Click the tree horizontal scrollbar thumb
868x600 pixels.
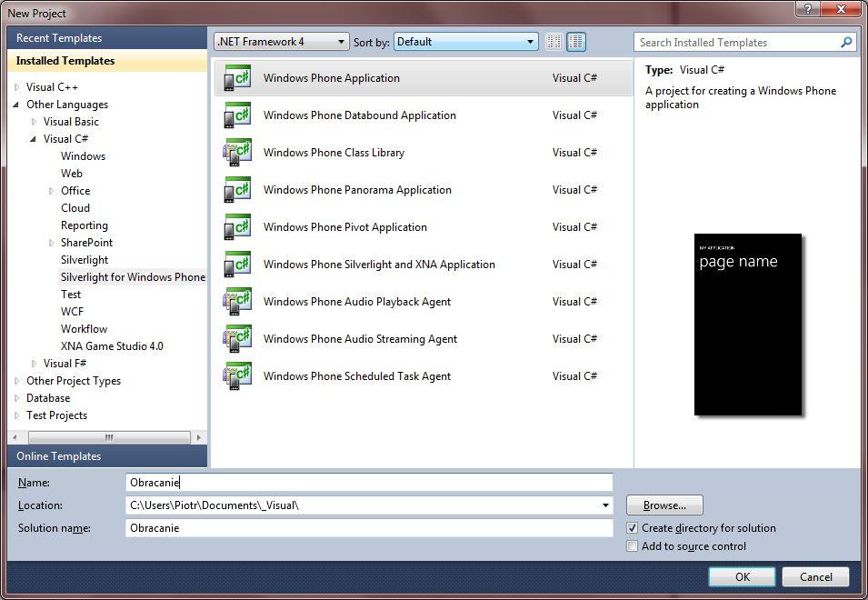click(109, 437)
